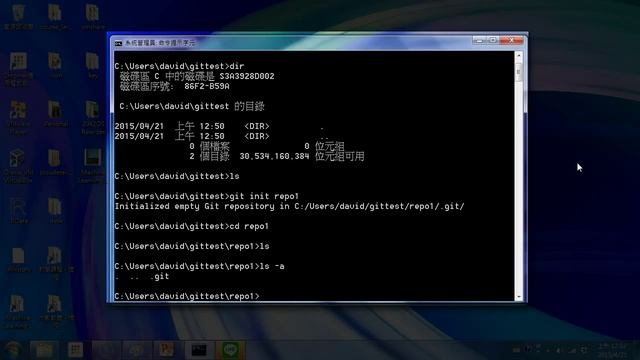This screenshot has width=640, height=360.
Task: Click 'Initialized empty Git repository' output line
Action: click(289, 207)
